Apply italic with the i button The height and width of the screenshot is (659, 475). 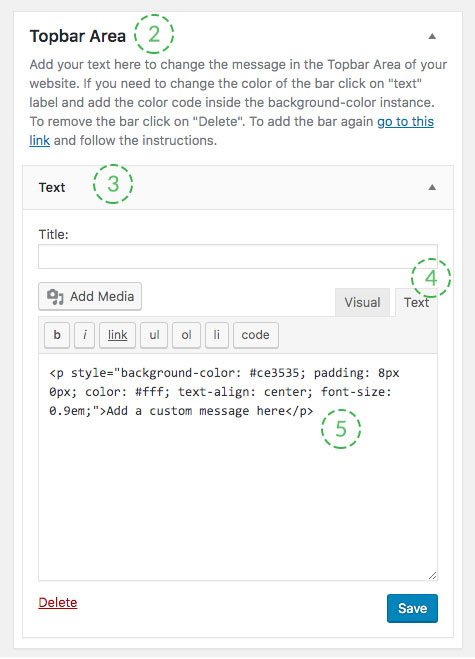(x=84, y=335)
